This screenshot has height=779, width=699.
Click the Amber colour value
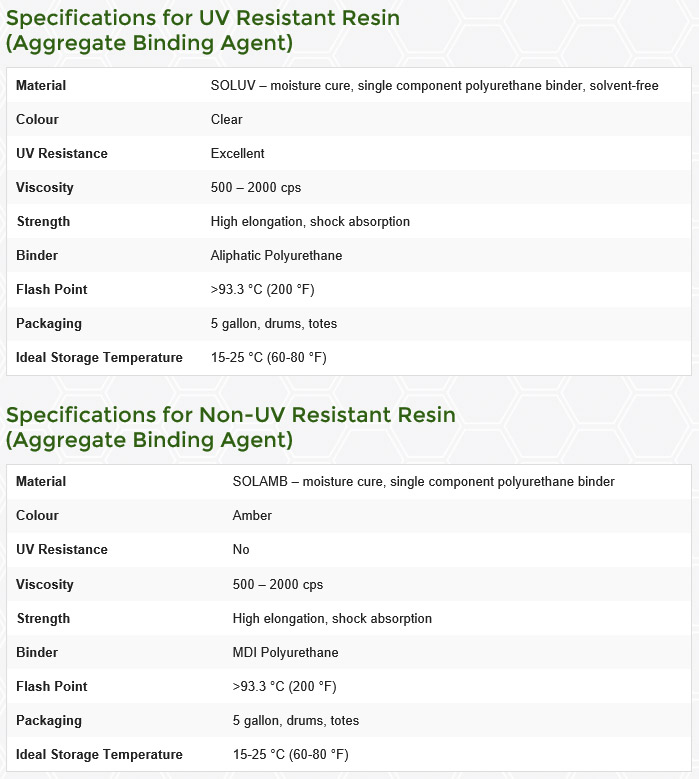pyautogui.click(x=252, y=515)
